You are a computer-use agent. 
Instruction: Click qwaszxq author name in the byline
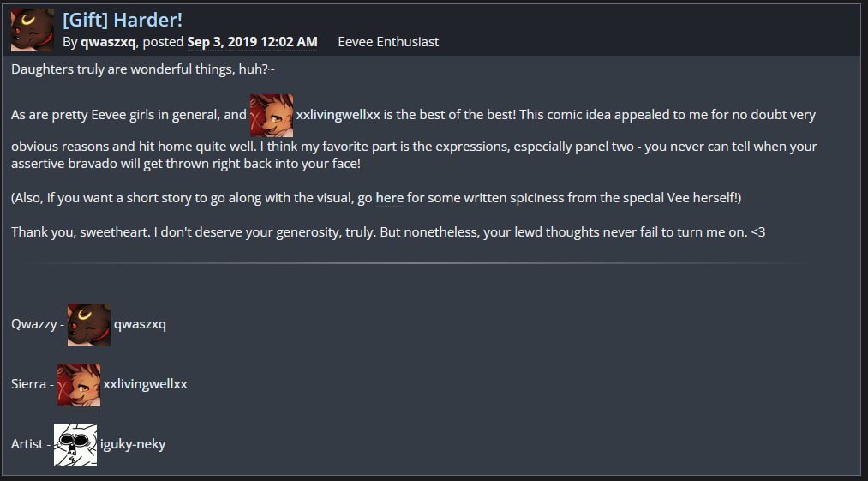[x=108, y=42]
